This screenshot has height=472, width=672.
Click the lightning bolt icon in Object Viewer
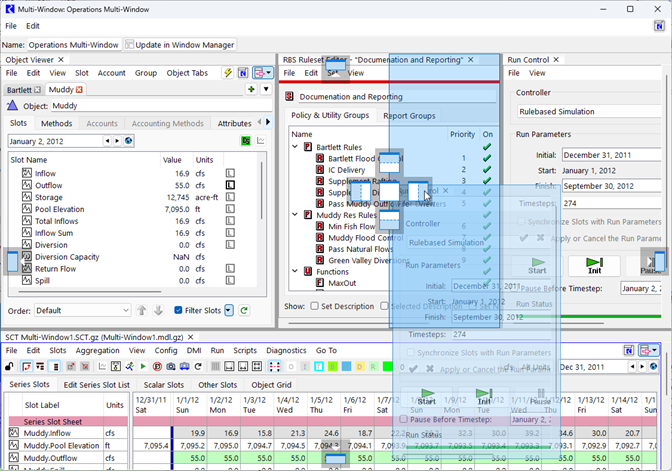click(x=229, y=73)
